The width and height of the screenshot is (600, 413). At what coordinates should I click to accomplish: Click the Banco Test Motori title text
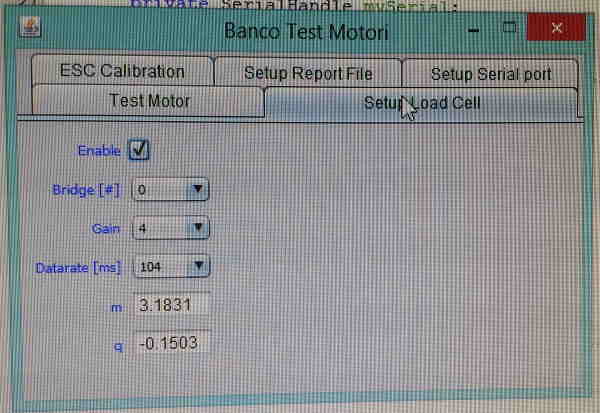point(306,31)
